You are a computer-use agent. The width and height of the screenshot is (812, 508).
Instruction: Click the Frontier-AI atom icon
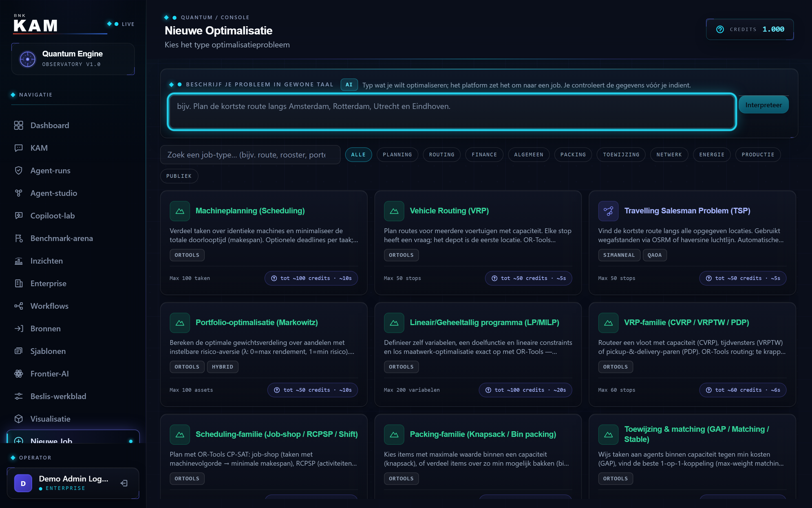[18, 374]
